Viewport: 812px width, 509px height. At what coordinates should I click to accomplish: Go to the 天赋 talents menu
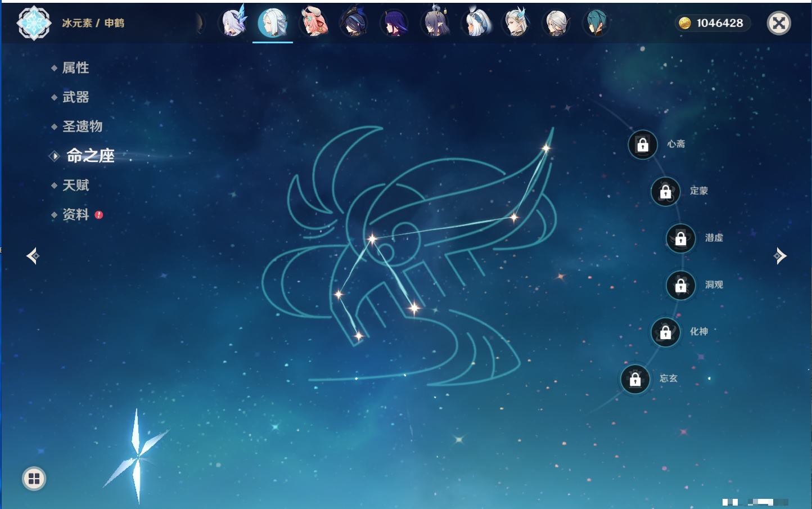click(75, 185)
